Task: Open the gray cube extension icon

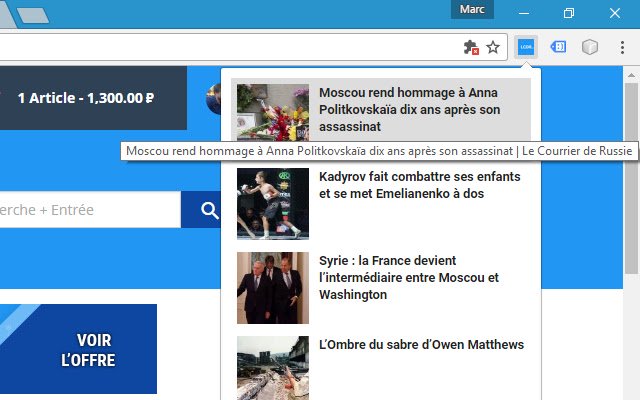Action: (590, 47)
